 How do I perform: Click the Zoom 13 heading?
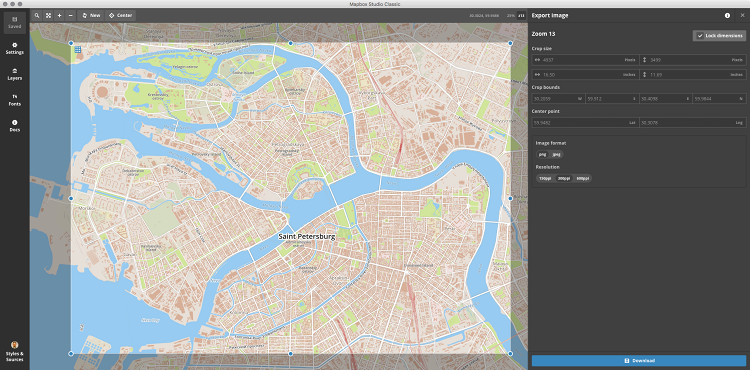click(x=543, y=34)
